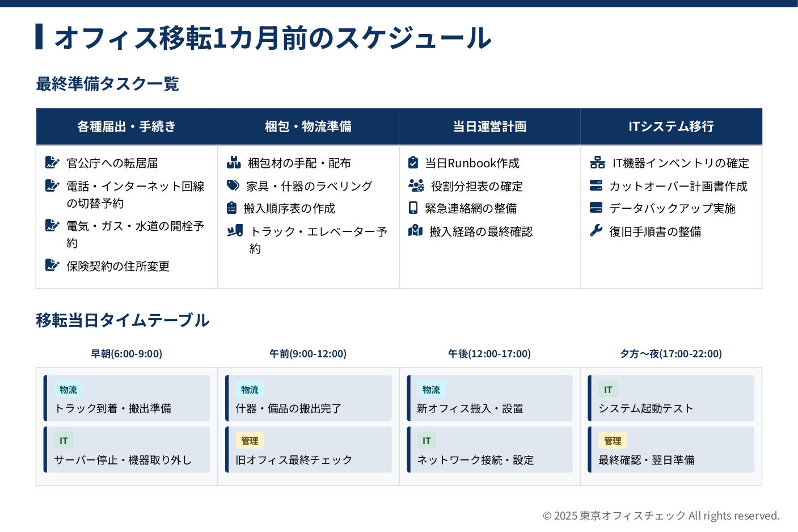Click the clipboard-check icon beside 当日Runbook作成
The width and height of the screenshot is (798, 532).
coord(413,163)
